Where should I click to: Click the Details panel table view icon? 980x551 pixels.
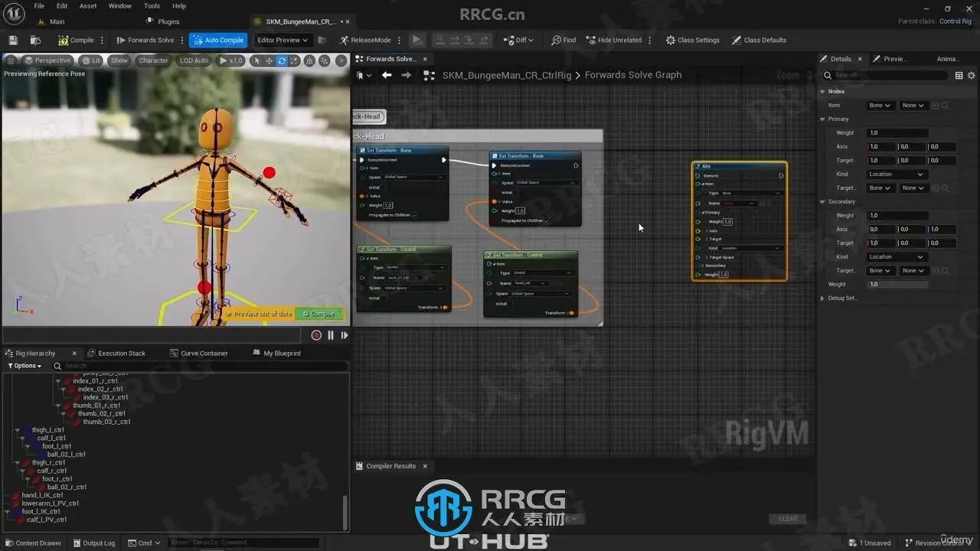tap(959, 75)
